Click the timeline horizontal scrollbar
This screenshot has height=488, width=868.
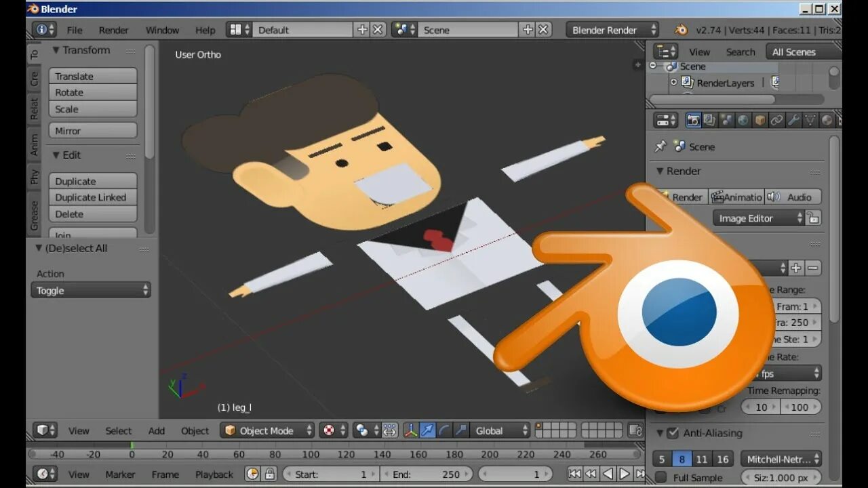point(334,454)
